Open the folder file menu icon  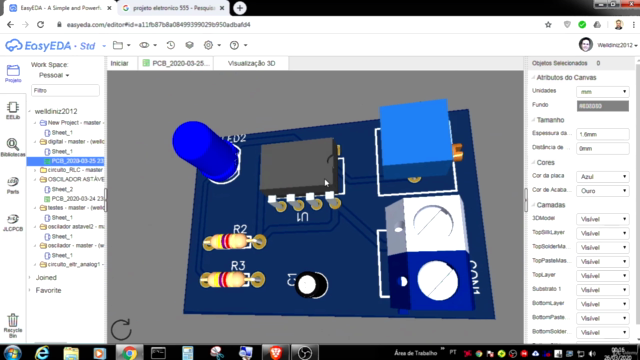click(118, 45)
